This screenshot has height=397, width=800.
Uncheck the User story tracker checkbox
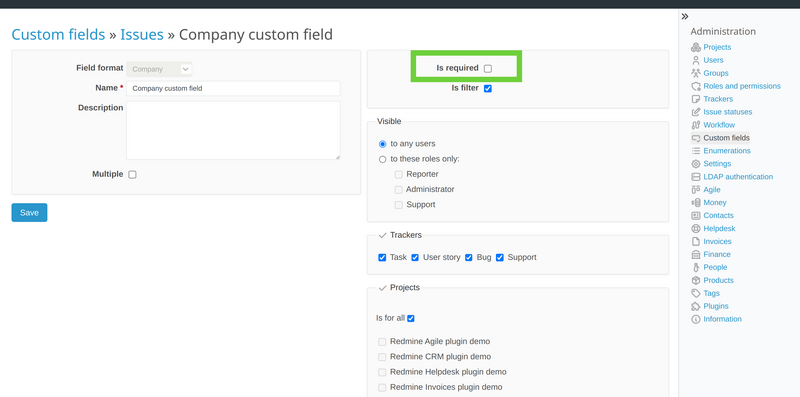415,258
